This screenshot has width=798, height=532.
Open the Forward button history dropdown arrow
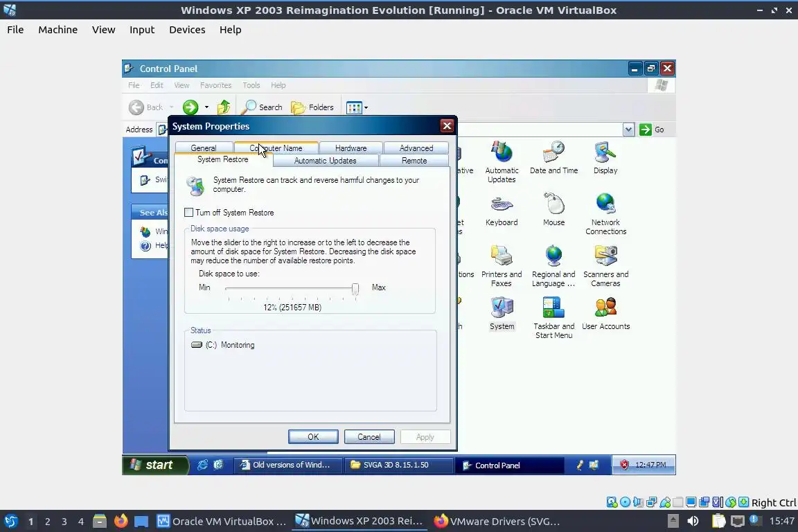[x=206, y=107]
